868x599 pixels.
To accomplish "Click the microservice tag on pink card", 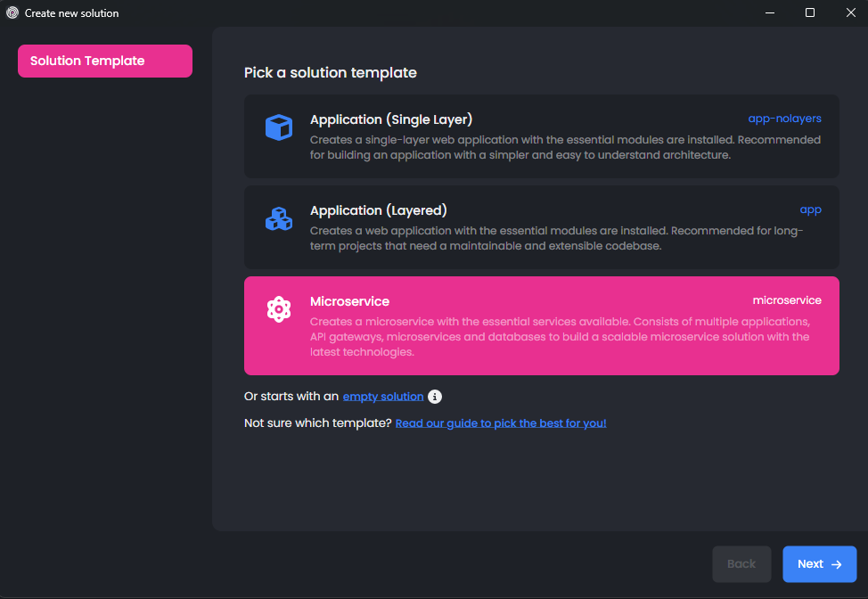I will tap(787, 300).
